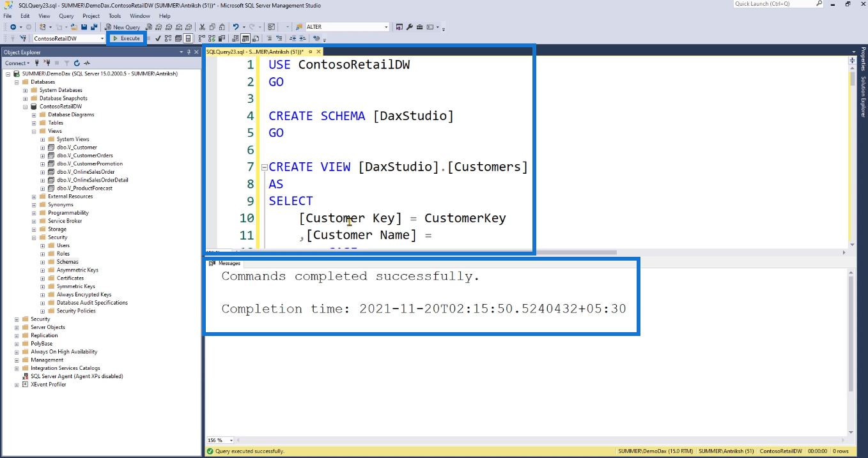Open the Solution Explorer side tab
The image size is (868, 458).
point(863,98)
